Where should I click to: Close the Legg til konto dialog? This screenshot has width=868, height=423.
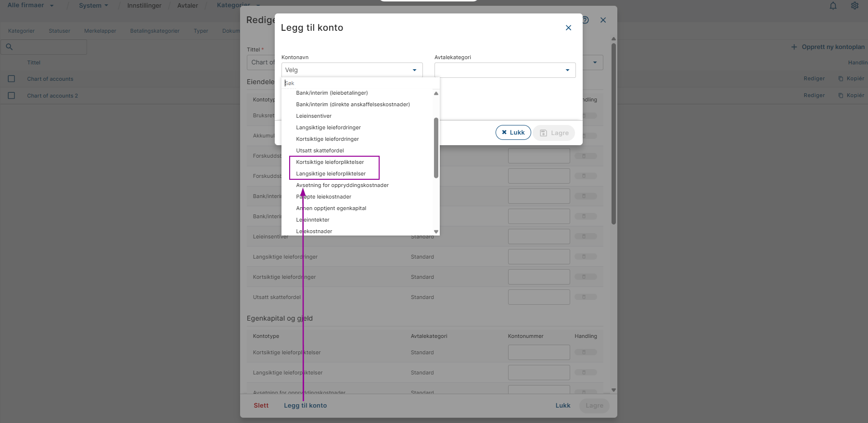568,28
